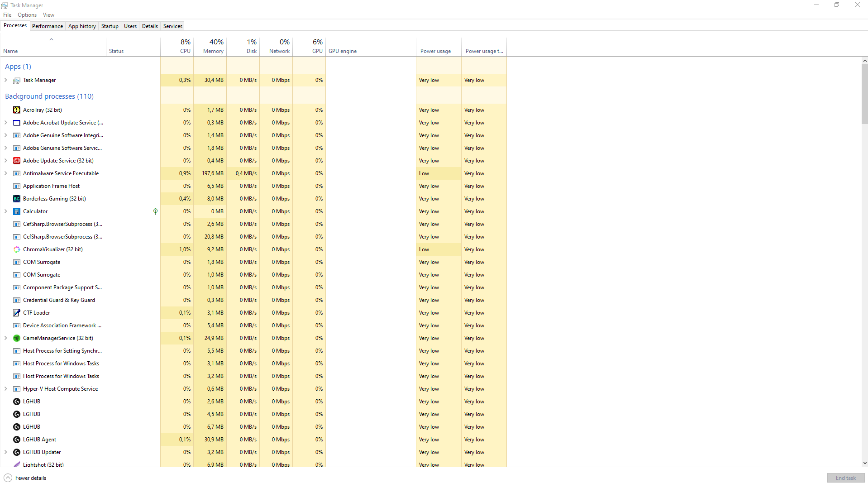Click the Device Association Framework icon
Viewport: 868px width, 488px height.
17,325
